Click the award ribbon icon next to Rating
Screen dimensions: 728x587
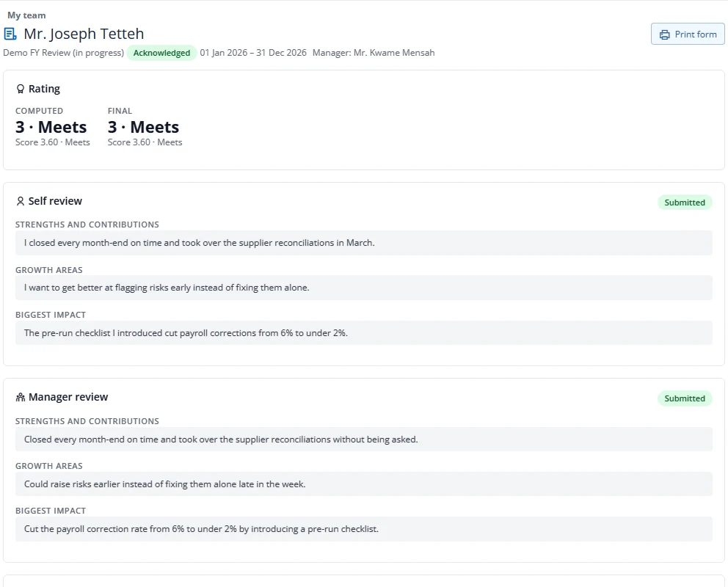point(20,89)
